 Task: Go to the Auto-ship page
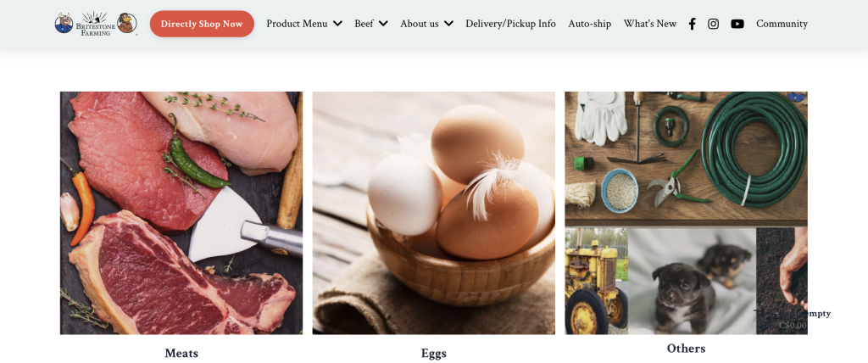pos(590,24)
